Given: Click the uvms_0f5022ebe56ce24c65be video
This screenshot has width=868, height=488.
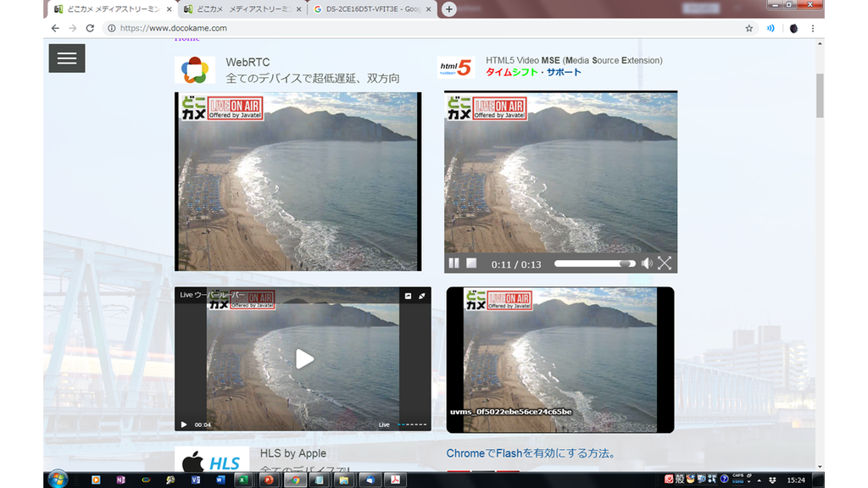Looking at the screenshot, I should (x=560, y=359).
